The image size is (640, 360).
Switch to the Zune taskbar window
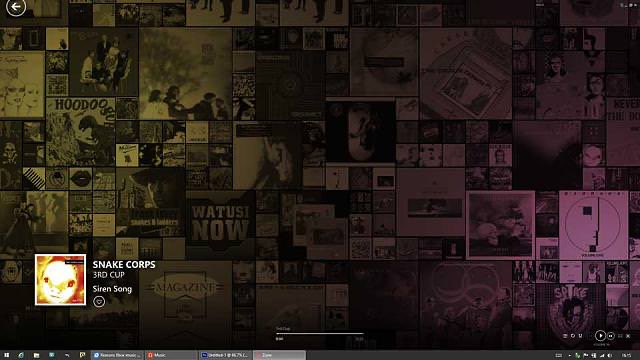(279, 356)
